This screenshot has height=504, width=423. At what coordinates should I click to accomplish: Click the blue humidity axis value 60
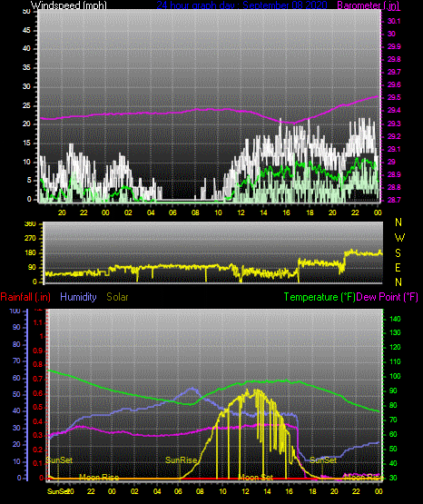[16, 379]
